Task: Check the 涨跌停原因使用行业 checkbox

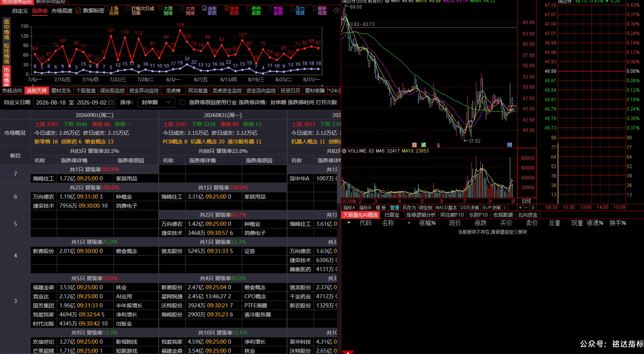Action: click(x=182, y=102)
